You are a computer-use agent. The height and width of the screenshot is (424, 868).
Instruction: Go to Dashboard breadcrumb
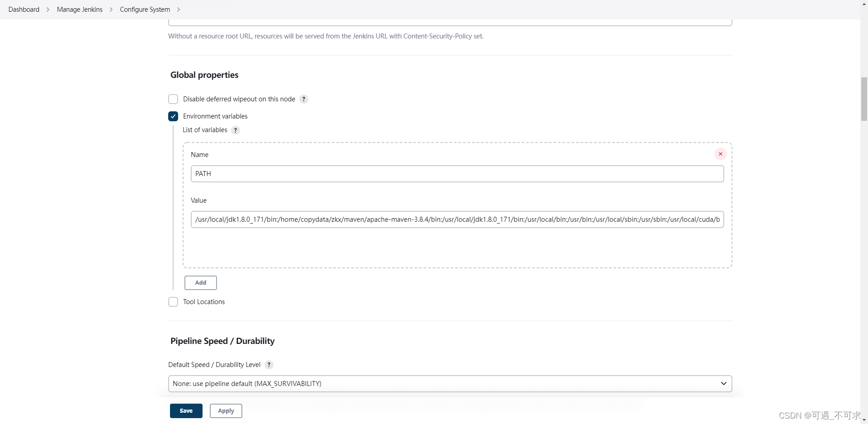click(x=24, y=10)
